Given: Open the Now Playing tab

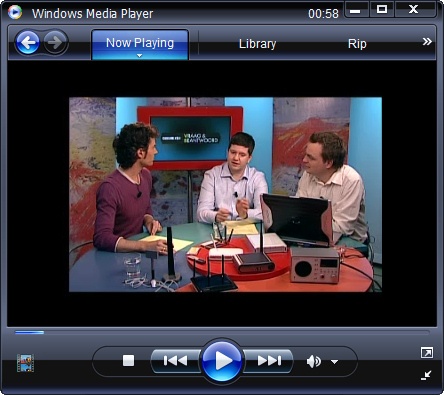Looking at the screenshot, I should pyautogui.click(x=140, y=44).
